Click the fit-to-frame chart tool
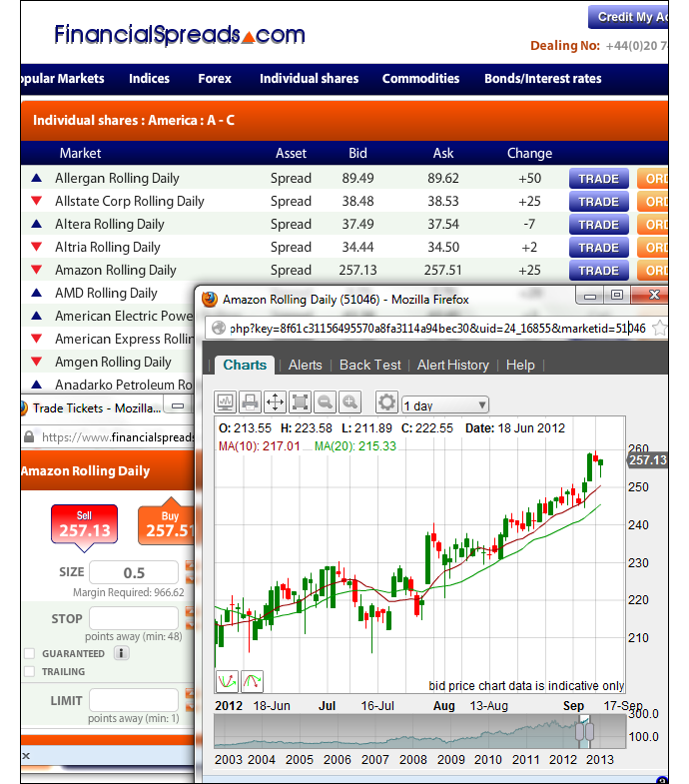 tap(300, 402)
